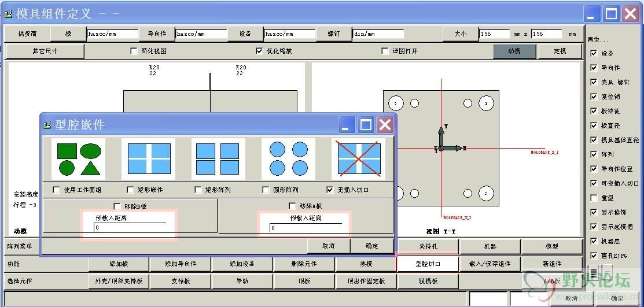Click 取消 in 型腔嵌件 dialog

click(x=329, y=246)
